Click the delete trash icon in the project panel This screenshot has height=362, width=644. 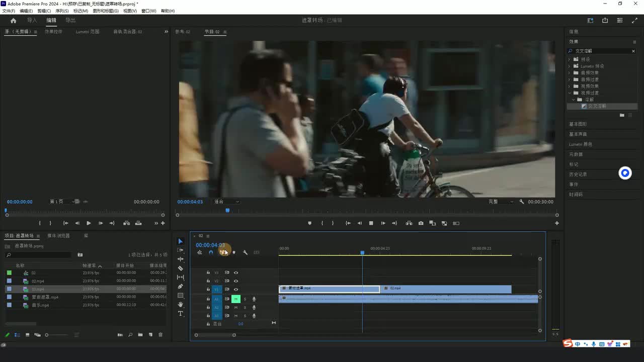[x=160, y=335]
